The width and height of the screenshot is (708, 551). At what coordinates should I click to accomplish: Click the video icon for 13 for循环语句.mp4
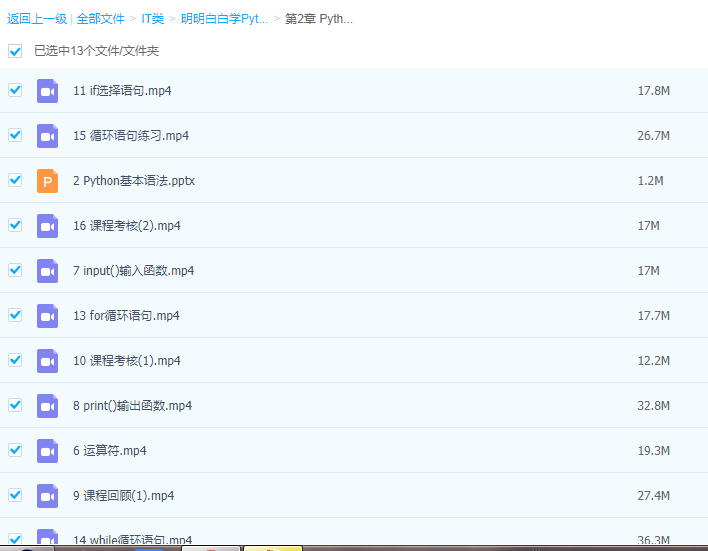click(x=48, y=316)
